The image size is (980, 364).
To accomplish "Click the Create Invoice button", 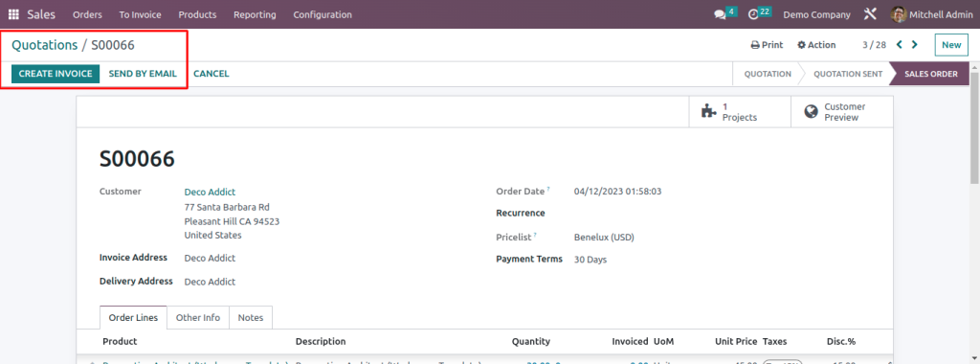I will pyautogui.click(x=56, y=74).
